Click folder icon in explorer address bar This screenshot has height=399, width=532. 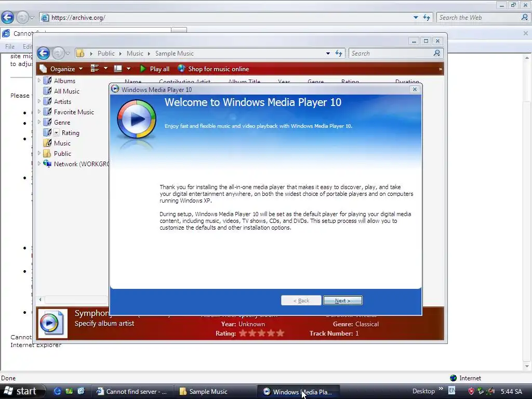tap(80, 54)
